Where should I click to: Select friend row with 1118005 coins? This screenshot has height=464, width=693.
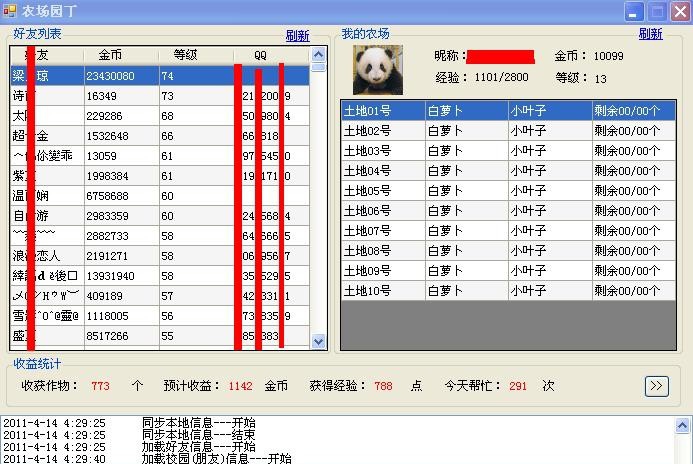coord(160,316)
